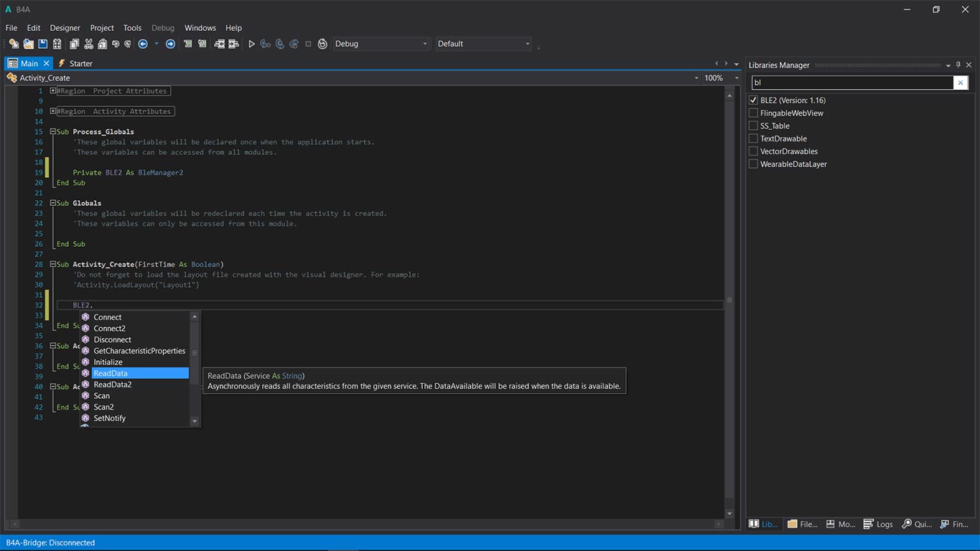Clear the library search box with X

[x=961, y=83]
